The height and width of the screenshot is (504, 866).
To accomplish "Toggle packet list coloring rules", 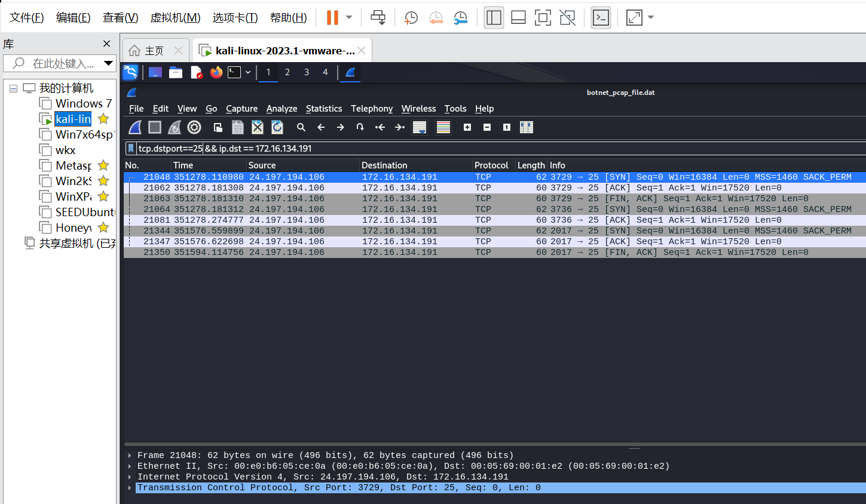I will click(443, 127).
